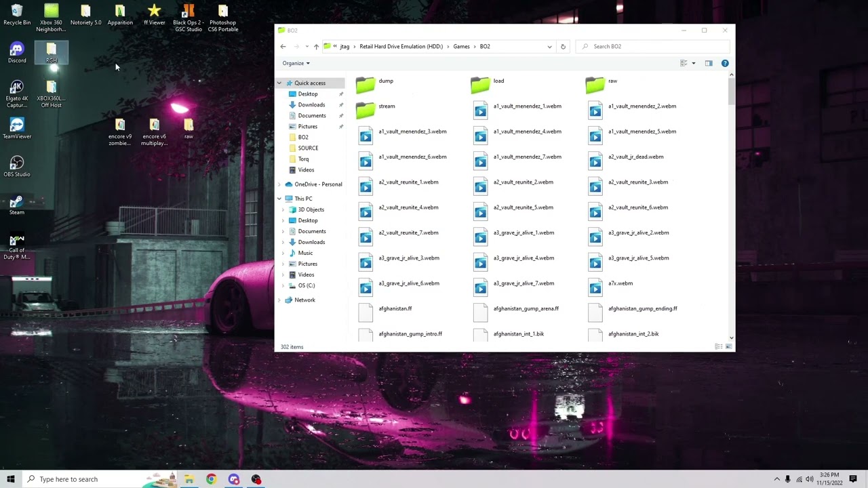The image size is (868, 488).
Task: Select afghanistan.ff file
Action: 385,312
